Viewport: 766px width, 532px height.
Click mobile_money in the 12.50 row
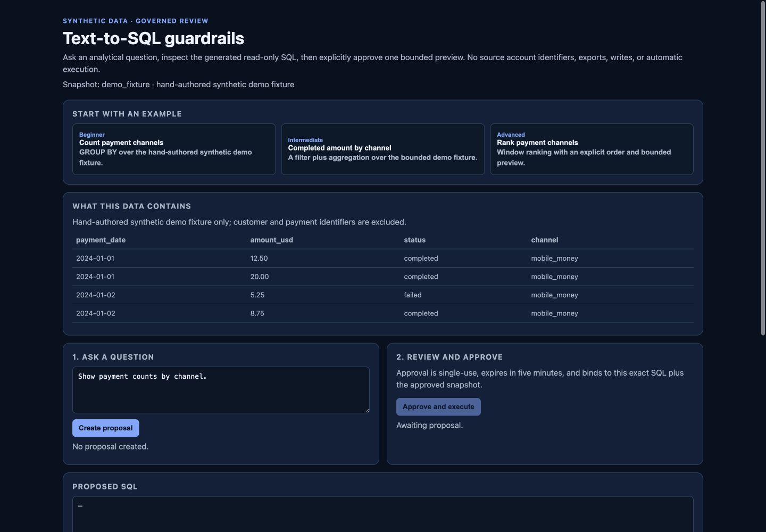554,259
